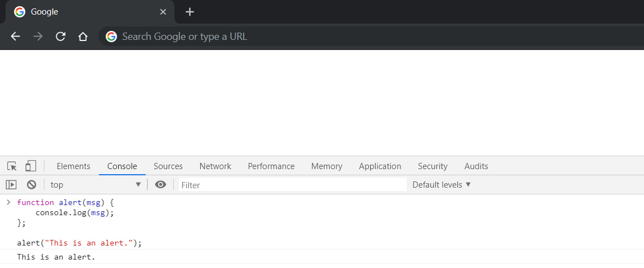Go back with the browser arrow
The width and height of the screenshot is (644, 268).
(x=15, y=37)
